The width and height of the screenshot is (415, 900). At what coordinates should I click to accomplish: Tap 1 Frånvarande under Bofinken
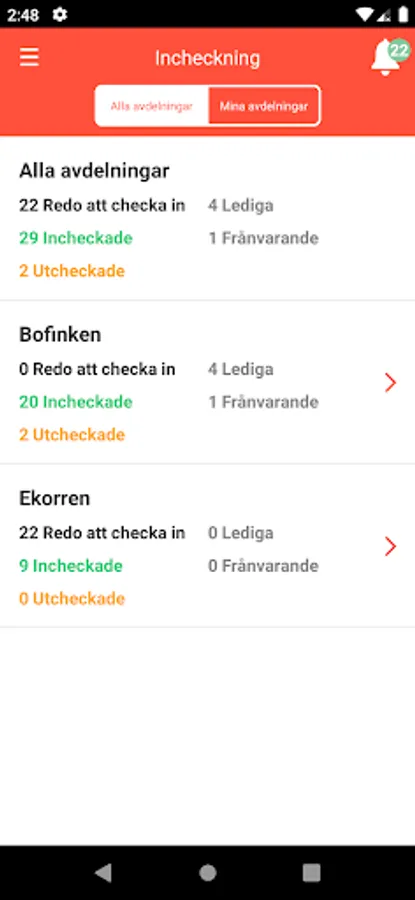pos(263,402)
